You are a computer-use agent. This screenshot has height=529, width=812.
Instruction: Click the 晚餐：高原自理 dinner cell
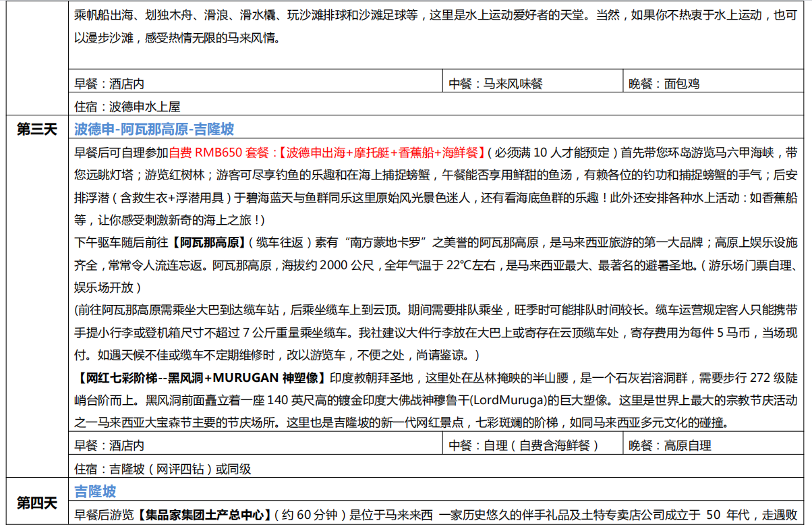pyautogui.click(x=670, y=445)
